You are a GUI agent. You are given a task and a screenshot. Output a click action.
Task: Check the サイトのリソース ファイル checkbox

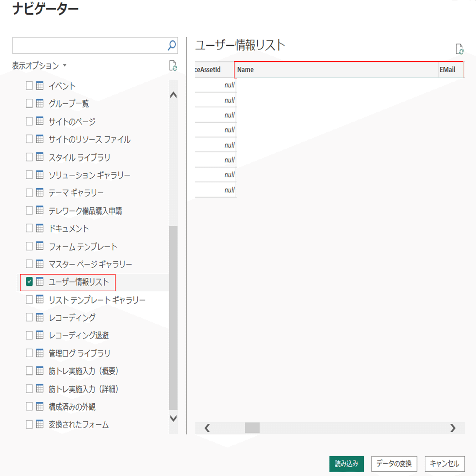[29, 139]
